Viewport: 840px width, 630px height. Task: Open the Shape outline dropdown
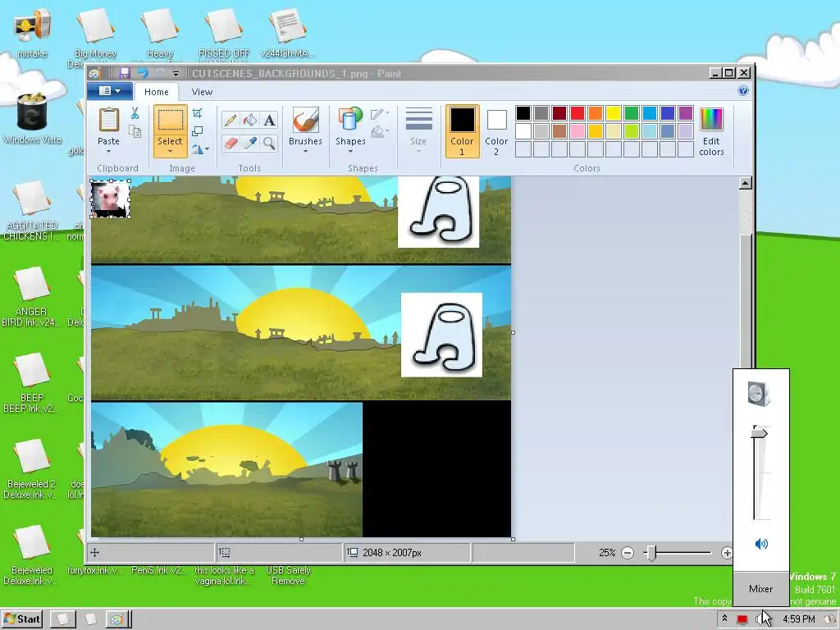tap(379, 113)
